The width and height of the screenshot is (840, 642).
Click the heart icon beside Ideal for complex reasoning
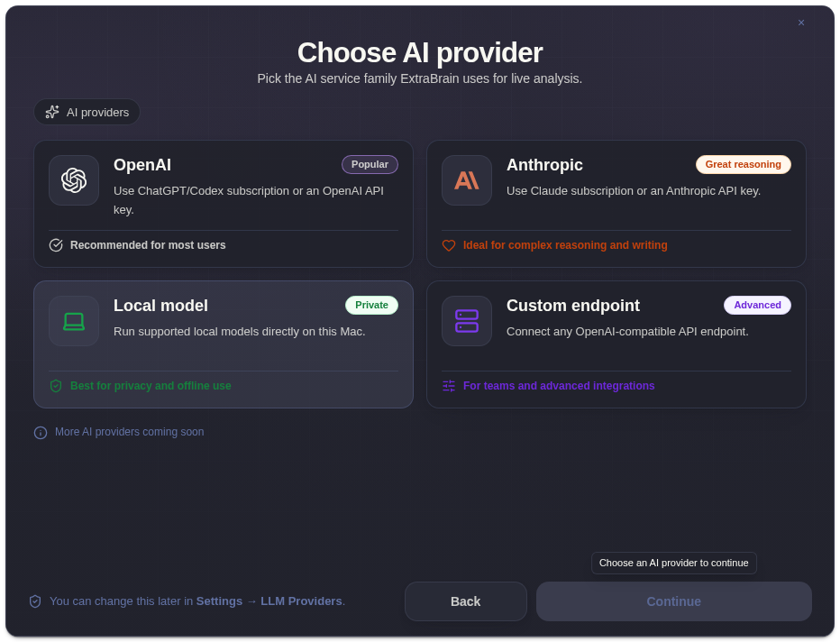tap(449, 245)
